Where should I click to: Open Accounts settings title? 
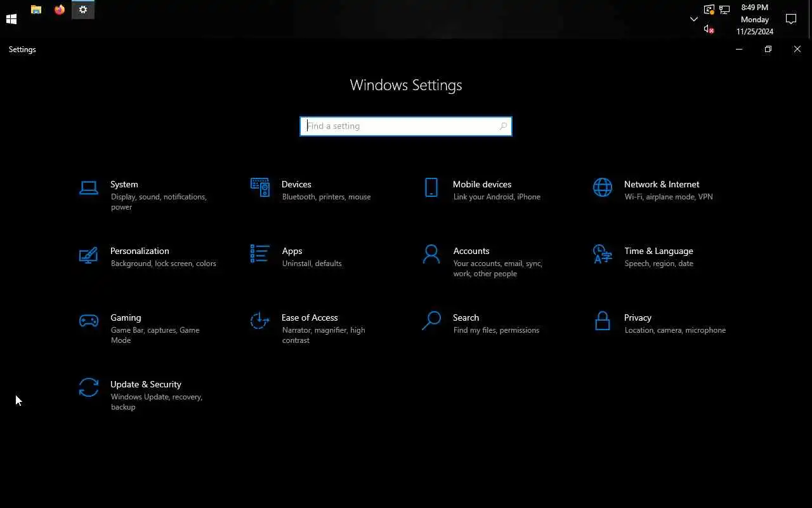click(471, 251)
